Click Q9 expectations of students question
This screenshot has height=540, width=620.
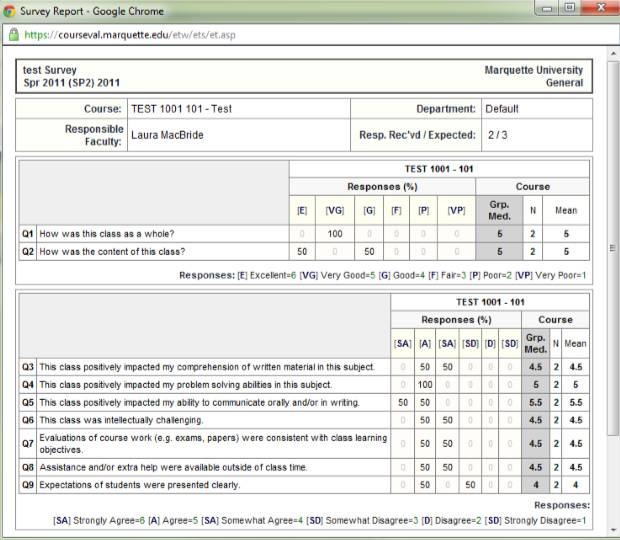pyautogui.click(x=139, y=485)
